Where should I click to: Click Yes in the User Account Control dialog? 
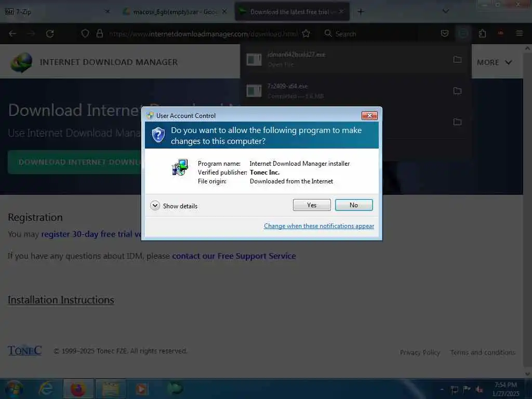pos(312,205)
